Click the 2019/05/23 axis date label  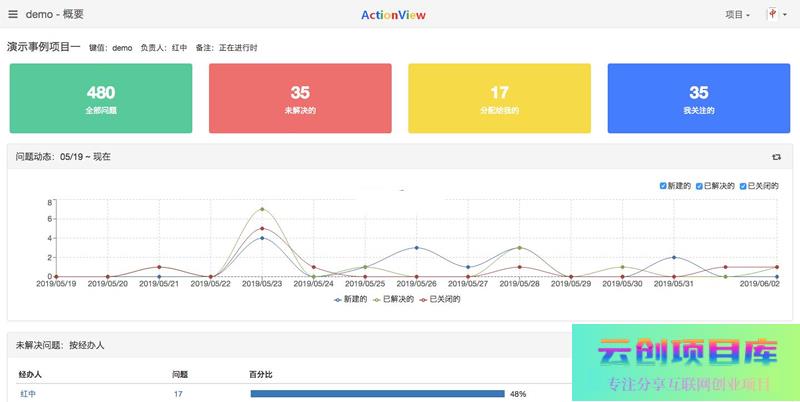(x=262, y=284)
